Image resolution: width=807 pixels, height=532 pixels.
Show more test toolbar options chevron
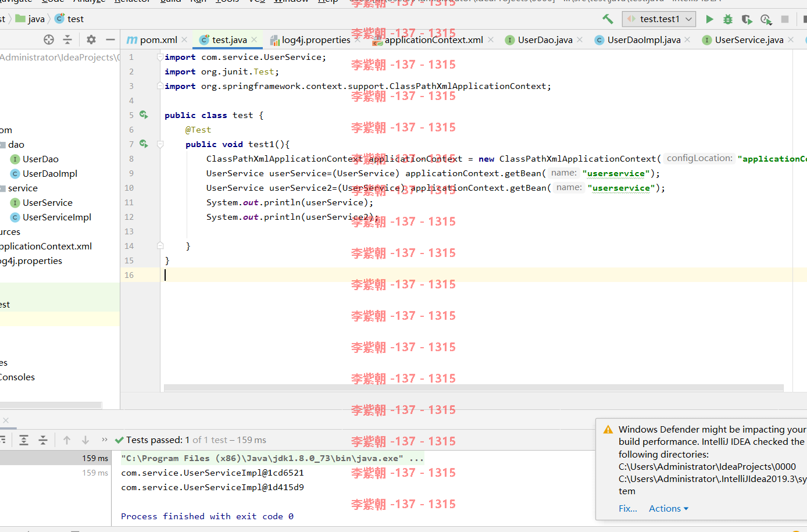(x=105, y=440)
